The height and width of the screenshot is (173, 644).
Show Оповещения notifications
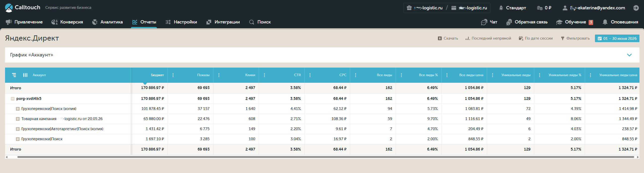point(620,22)
